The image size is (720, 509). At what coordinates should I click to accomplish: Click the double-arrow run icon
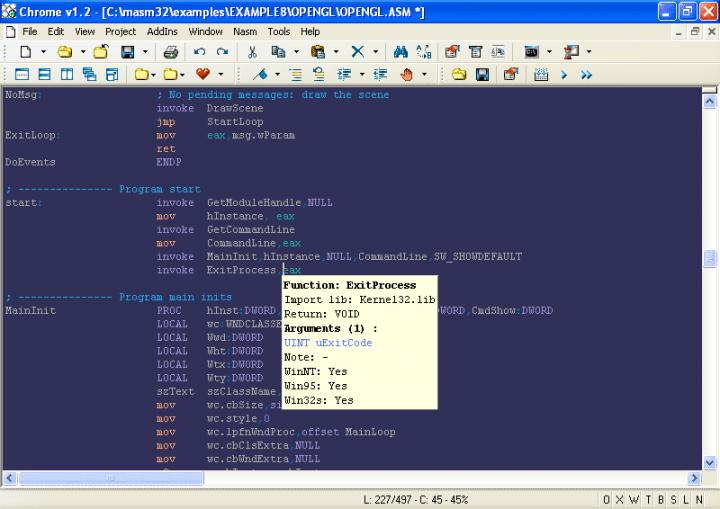click(586, 74)
